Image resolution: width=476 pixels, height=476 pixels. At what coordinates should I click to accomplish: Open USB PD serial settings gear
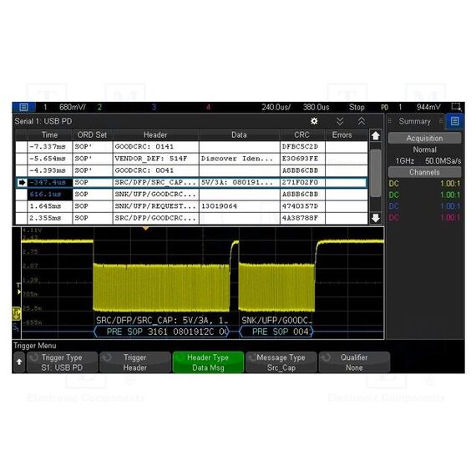(314, 121)
